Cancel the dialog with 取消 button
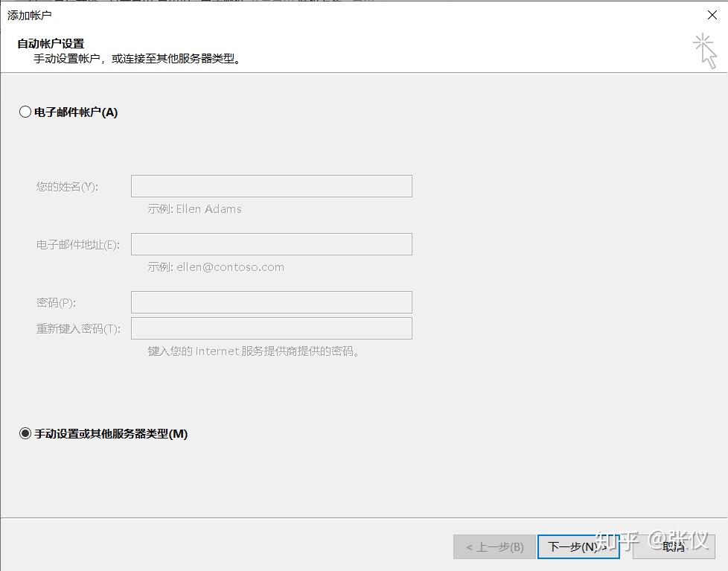 (x=674, y=547)
